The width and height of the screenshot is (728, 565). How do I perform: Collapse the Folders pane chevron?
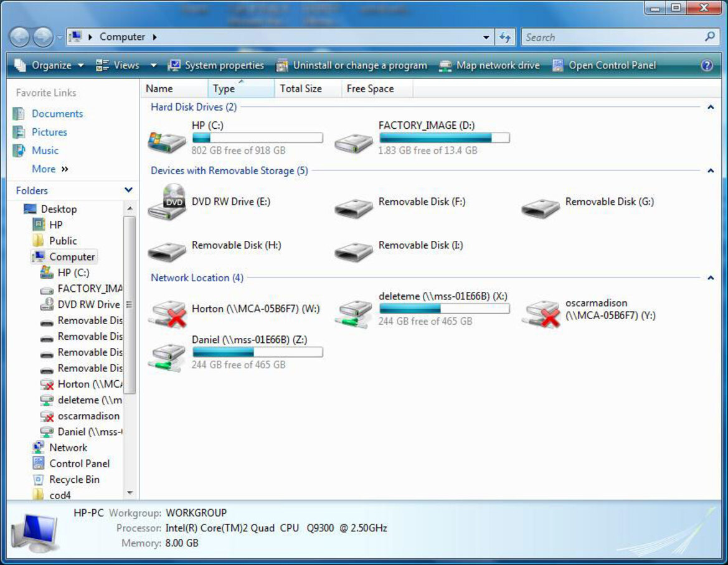pos(129,190)
